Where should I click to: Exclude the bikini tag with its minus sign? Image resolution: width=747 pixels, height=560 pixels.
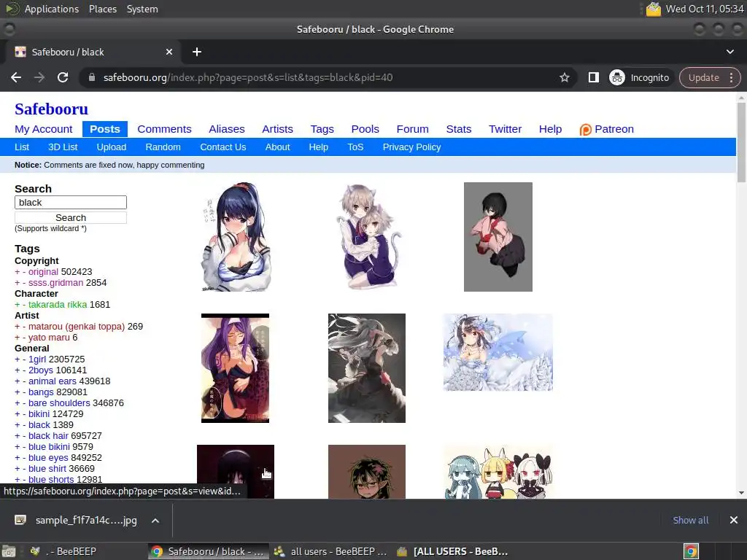pyautogui.click(x=24, y=414)
